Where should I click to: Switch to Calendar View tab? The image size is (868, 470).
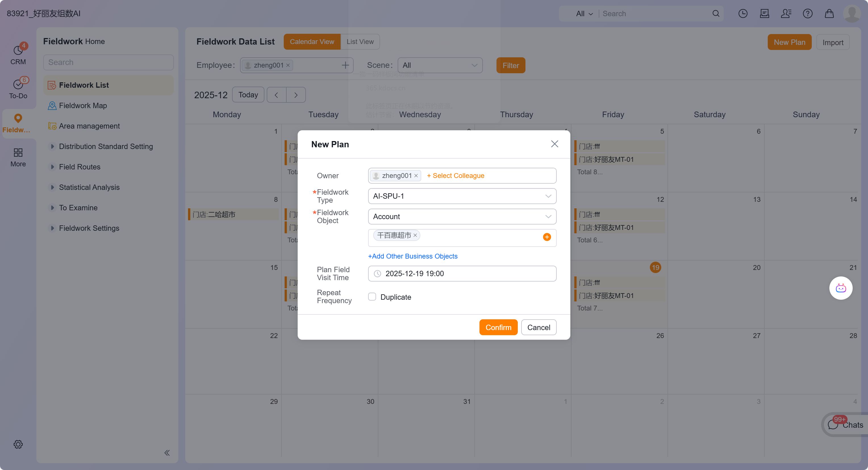[x=312, y=42]
